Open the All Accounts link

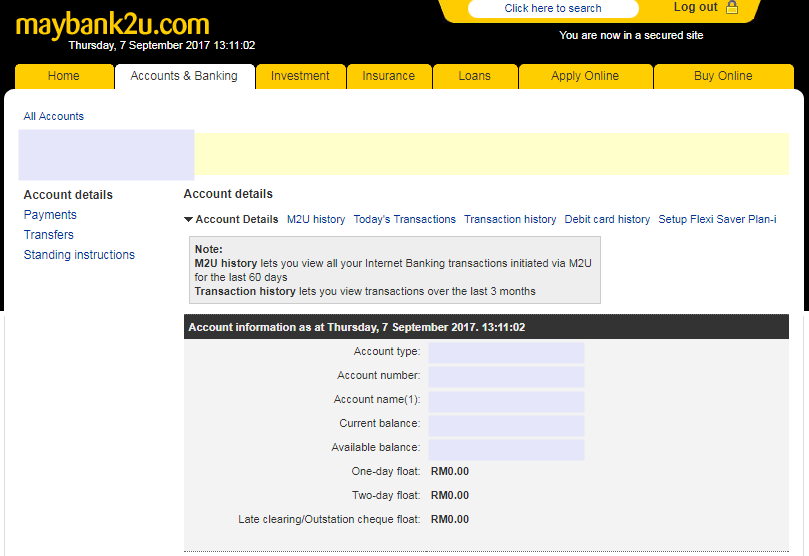tap(54, 117)
